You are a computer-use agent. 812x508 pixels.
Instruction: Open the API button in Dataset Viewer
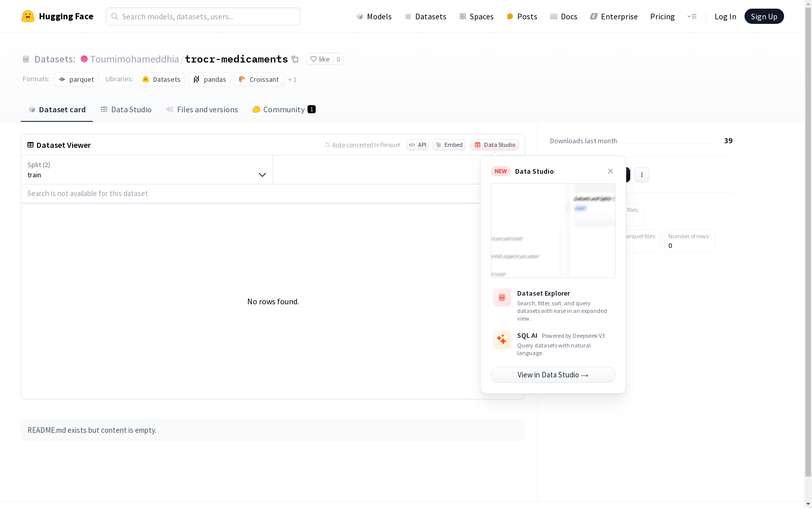[x=418, y=145]
